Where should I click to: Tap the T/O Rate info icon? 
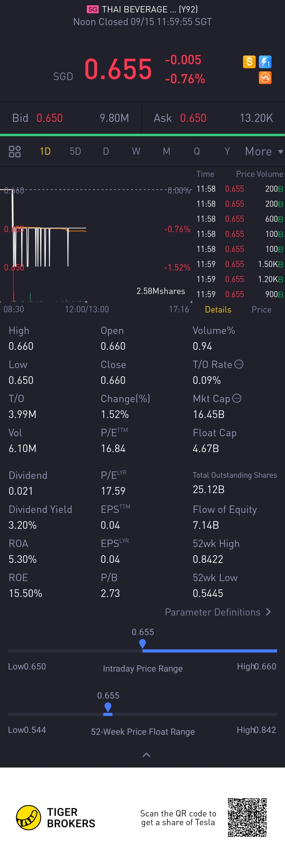click(x=239, y=364)
